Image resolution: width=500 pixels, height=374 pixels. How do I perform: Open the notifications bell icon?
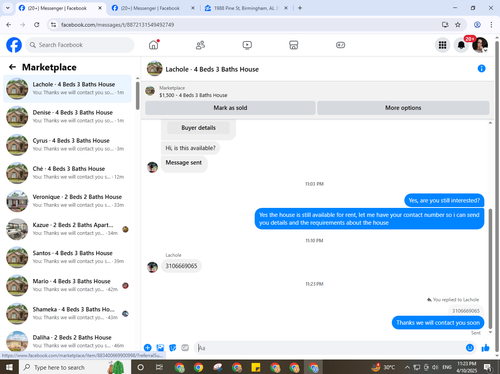click(461, 45)
